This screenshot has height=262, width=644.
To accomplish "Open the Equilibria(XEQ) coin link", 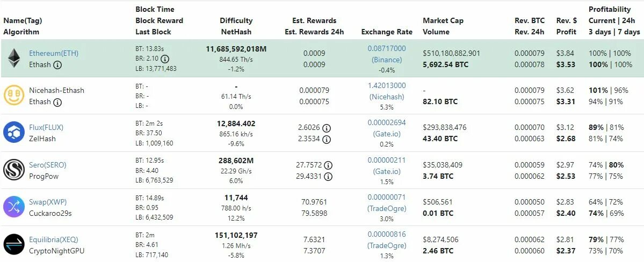I will pos(54,239).
